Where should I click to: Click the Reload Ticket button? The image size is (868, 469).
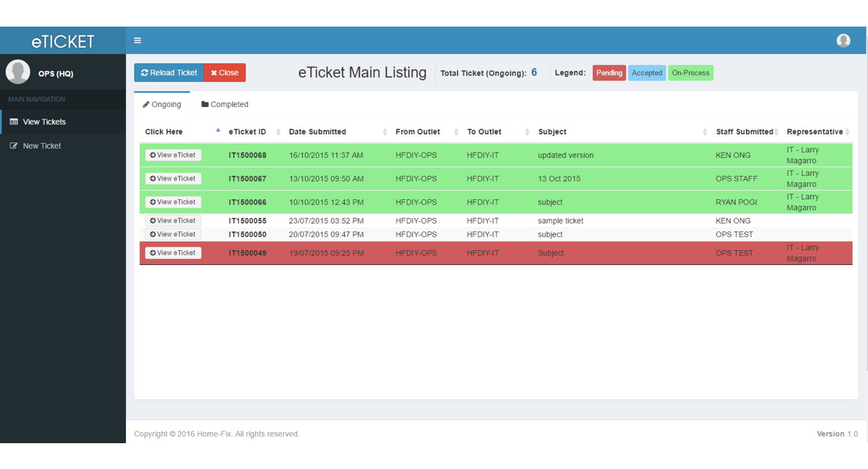click(167, 72)
